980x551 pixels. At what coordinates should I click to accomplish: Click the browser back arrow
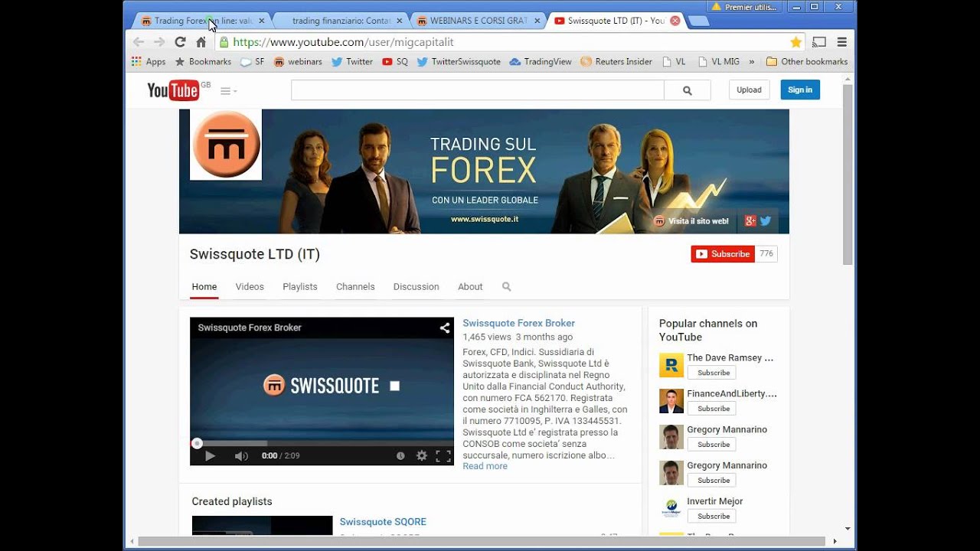coord(139,43)
